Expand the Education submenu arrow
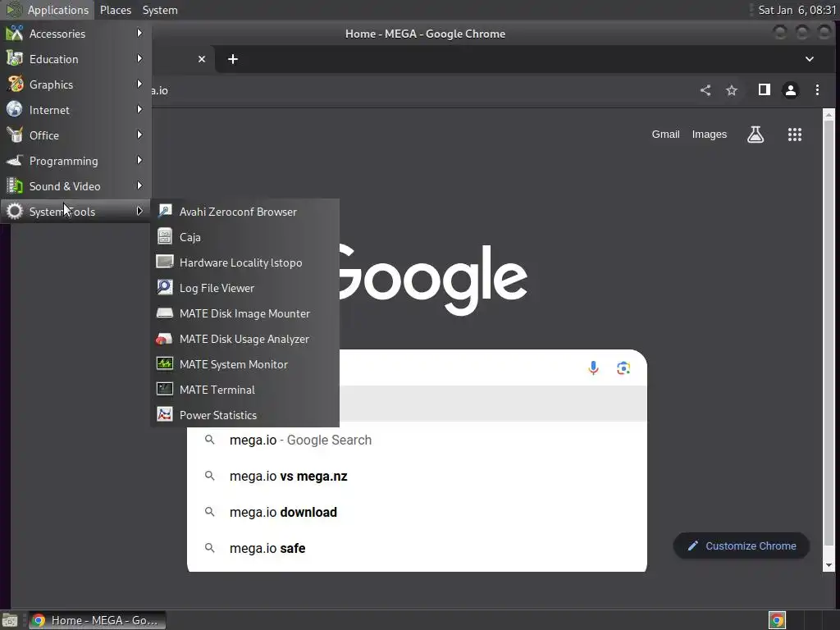 coord(139,58)
